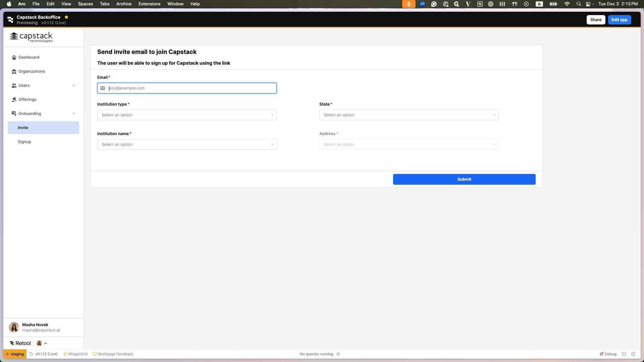
Task: Open the Apple menu
Action: click(9, 4)
